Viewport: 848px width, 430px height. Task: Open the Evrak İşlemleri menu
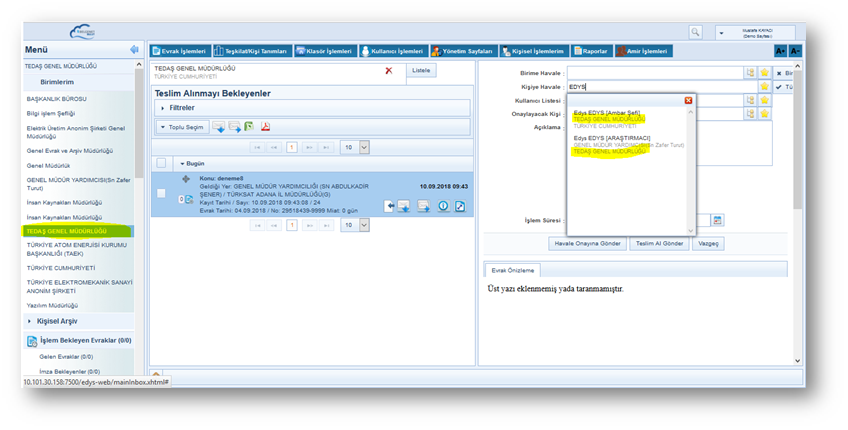click(179, 50)
